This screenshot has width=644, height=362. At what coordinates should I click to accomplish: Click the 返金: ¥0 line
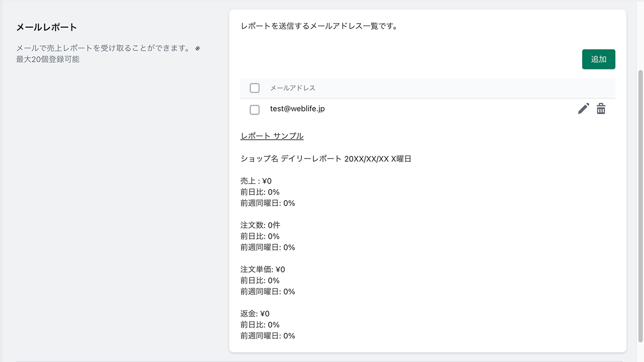coord(255,314)
